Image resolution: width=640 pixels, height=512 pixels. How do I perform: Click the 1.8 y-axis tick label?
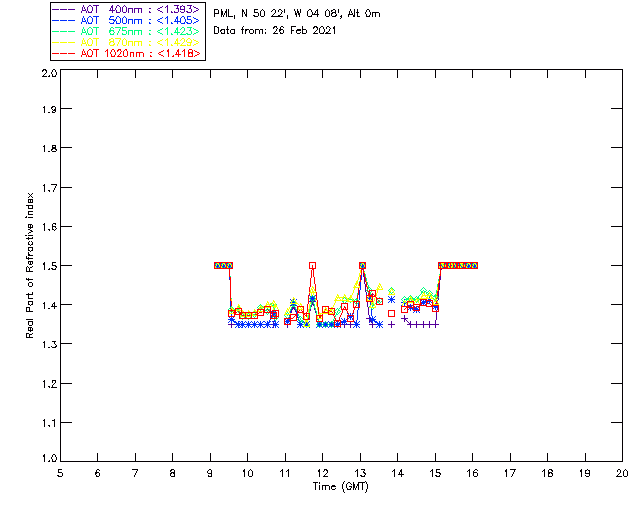pyautogui.click(x=49, y=148)
